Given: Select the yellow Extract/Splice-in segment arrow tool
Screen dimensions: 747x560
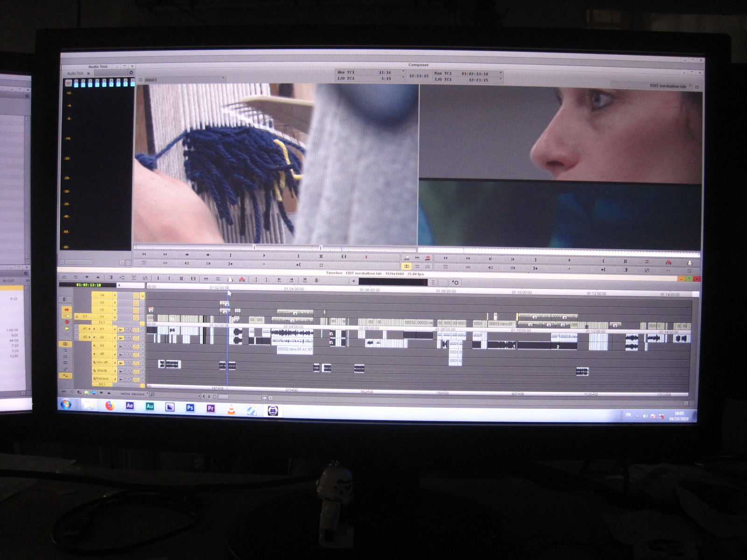Looking at the screenshot, I should pos(67,316).
